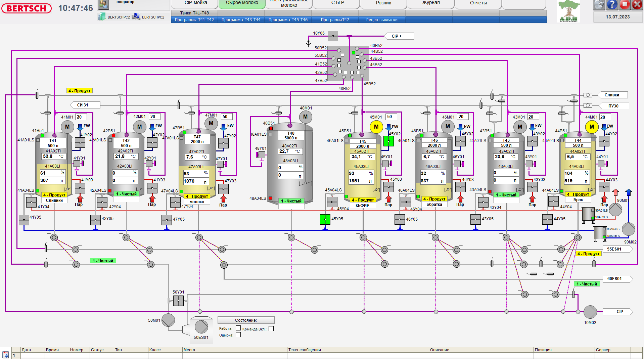Toggle the Ошибка checkbox
Viewport: 644px width, 359px height.
coord(238,335)
